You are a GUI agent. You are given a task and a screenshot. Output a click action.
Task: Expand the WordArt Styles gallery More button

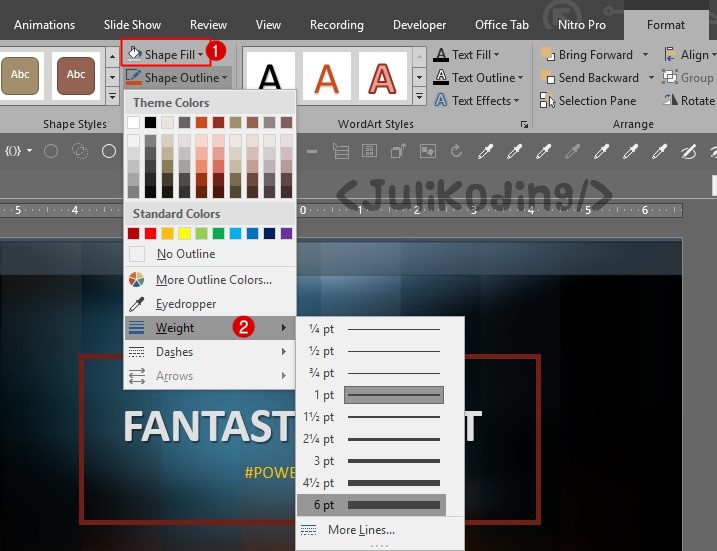point(419,96)
